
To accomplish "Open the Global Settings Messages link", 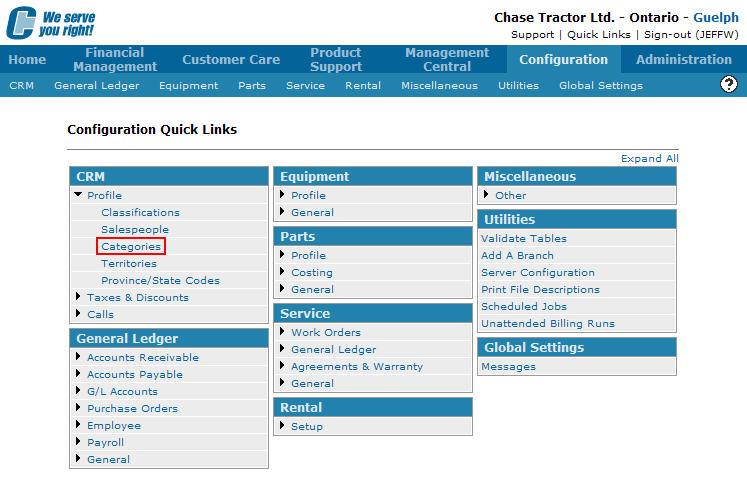I will pyautogui.click(x=508, y=366).
